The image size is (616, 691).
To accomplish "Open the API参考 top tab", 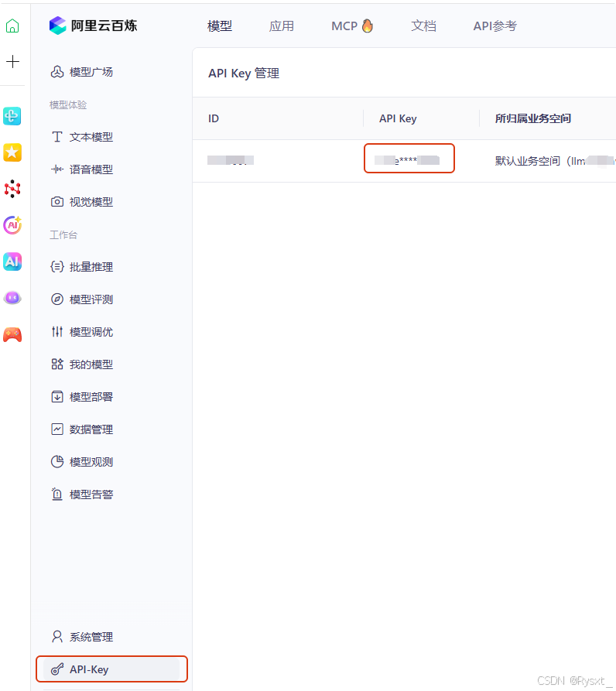I will (495, 26).
